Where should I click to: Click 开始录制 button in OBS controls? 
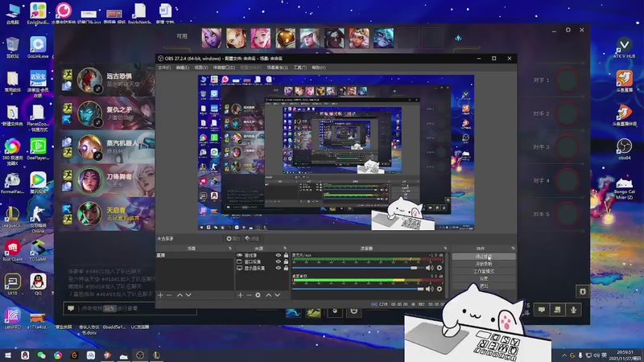(484, 264)
